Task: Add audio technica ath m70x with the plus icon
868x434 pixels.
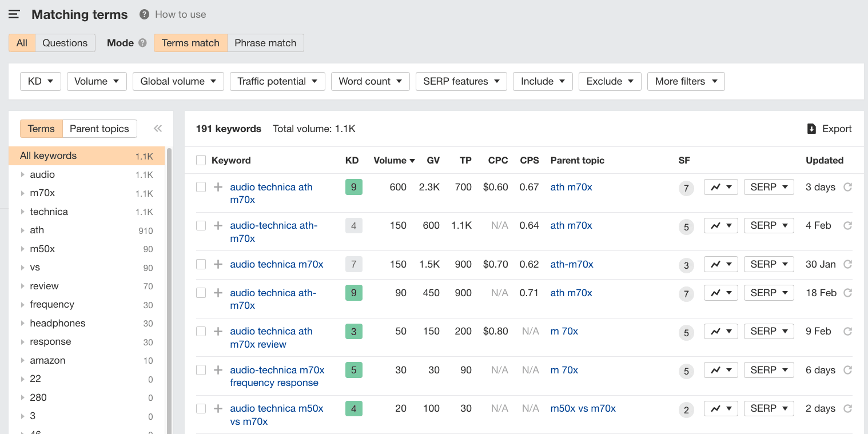Action: [218, 187]
